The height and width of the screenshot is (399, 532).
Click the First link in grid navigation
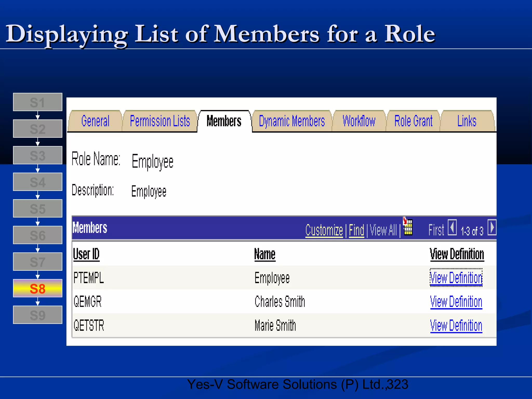pos(436,230)
